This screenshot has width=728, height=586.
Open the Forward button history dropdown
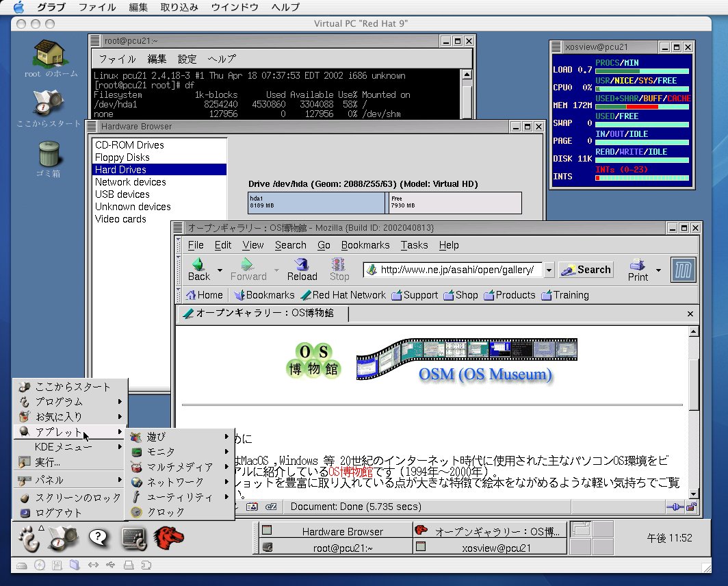tap(276, 270)
